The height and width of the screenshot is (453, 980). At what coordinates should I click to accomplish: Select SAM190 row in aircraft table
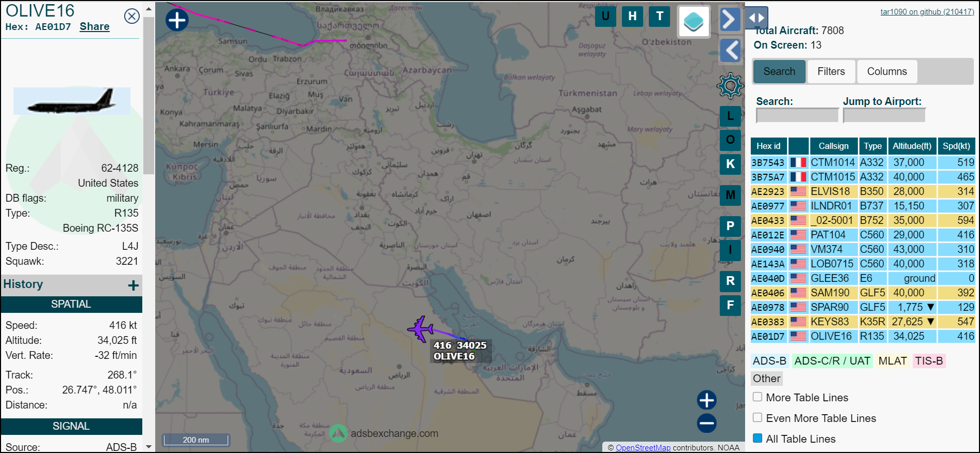point(863,293)
